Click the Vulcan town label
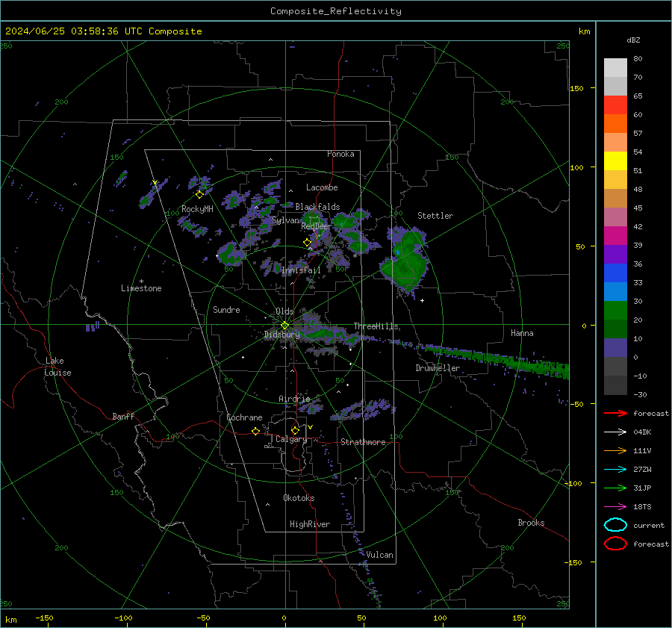The width and height of the screenshot is (672, 628). pyautogui.click(x=379, y=555)
